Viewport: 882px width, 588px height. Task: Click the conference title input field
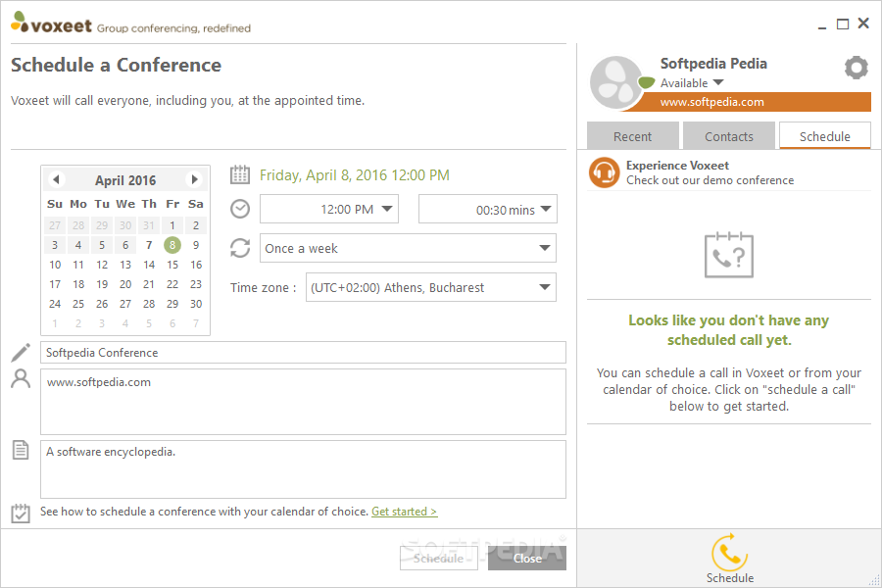tap(303, 352)
